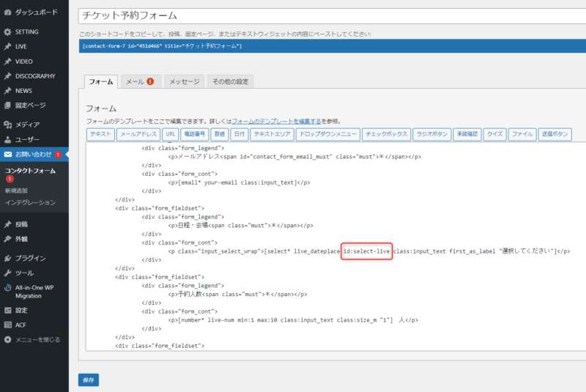Open the LIVE pin icon menu
Viewport: 586px width, 392px height.
point(7,47)
